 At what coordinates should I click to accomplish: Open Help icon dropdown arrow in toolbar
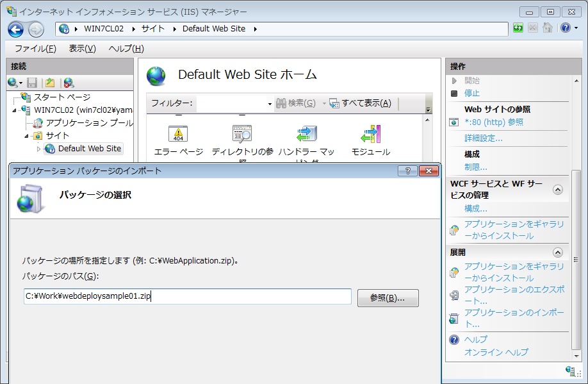[x=576, y=28]
